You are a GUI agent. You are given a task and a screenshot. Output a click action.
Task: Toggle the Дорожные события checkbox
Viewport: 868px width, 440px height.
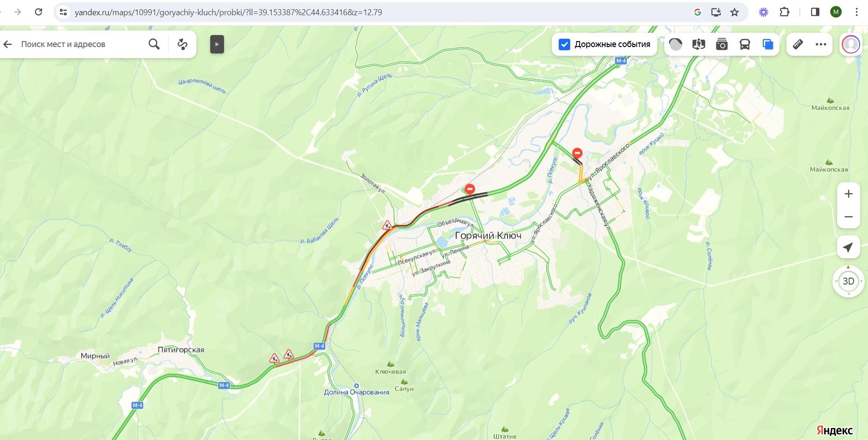point(564,44)
